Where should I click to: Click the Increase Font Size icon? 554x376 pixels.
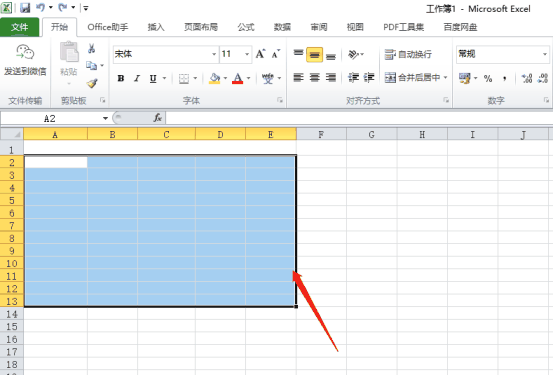tap(260, 54)
